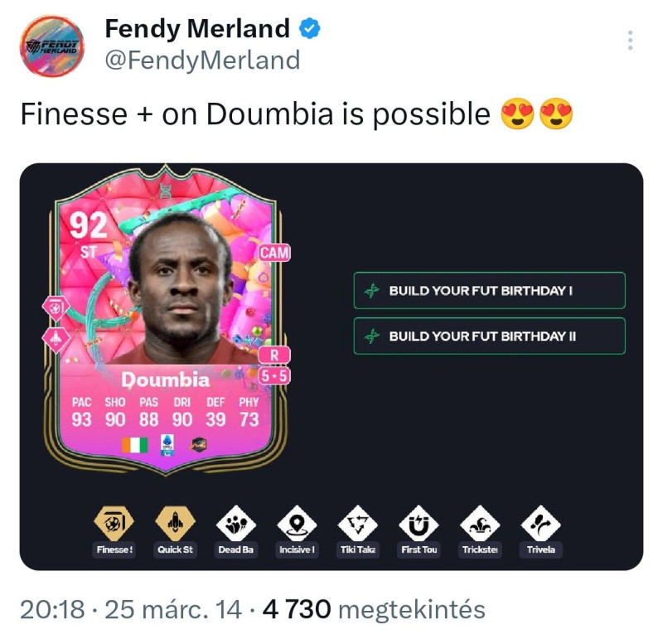Open Build Your FUT Birthday II evolution

(x=489, y=337)
